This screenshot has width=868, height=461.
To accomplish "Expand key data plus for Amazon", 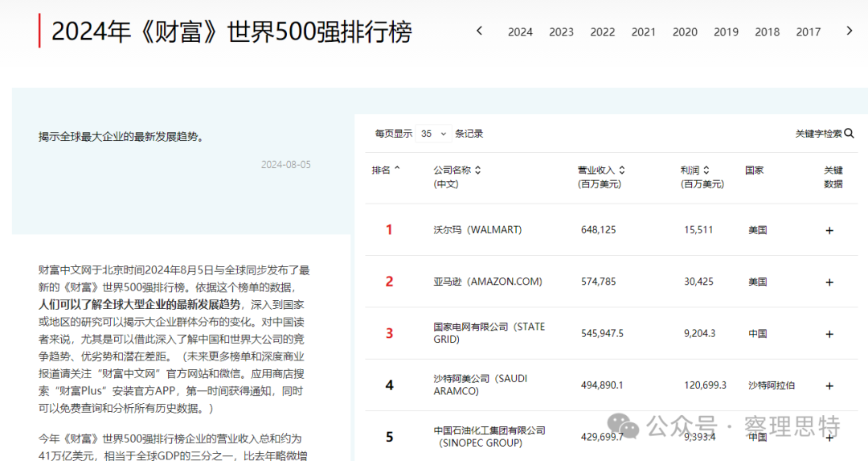I will [829, 282].
